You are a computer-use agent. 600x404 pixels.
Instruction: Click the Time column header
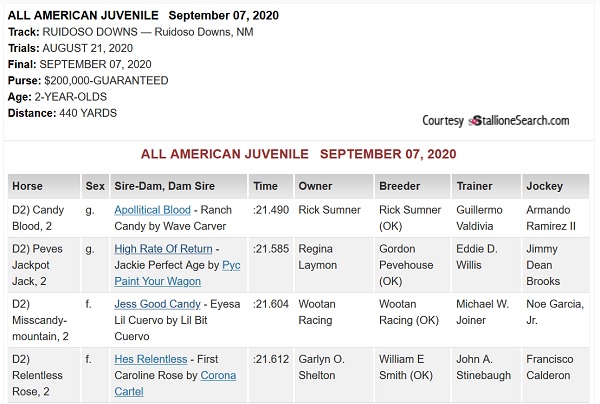pos(271,186)
